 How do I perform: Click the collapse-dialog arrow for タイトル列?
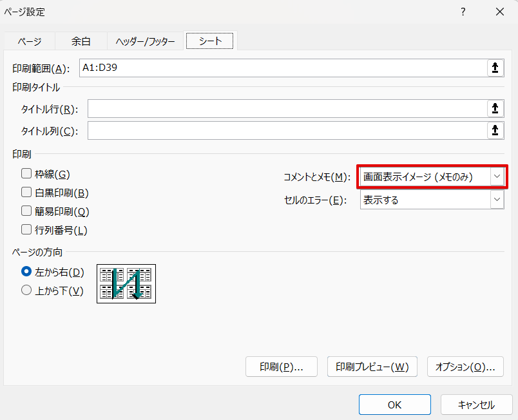click(495, 130)
